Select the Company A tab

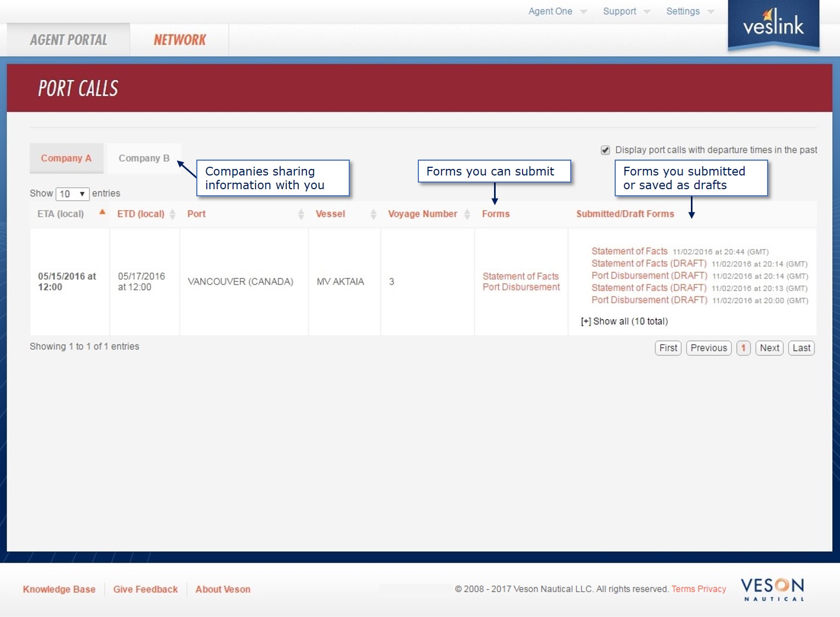[66, 158]
